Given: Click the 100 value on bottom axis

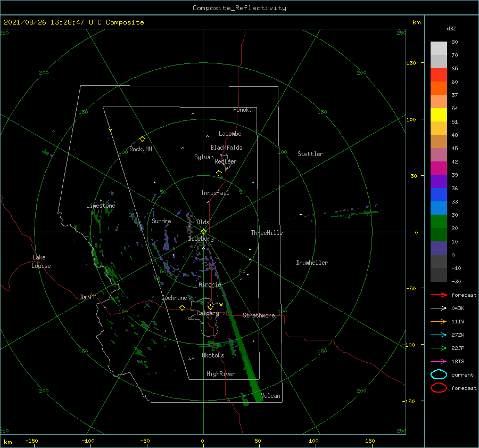Looking at the screenshot, I should (x=313, y=441).
